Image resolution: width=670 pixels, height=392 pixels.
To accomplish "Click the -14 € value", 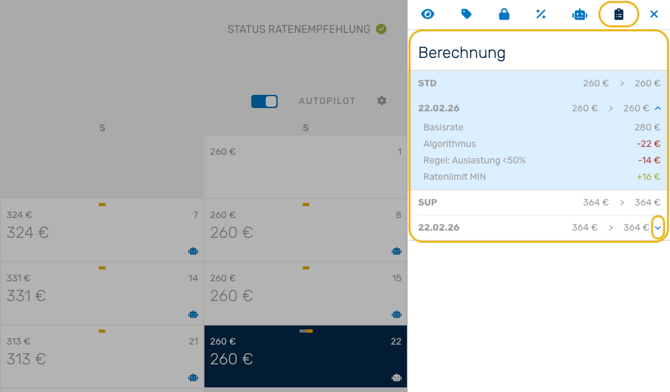I will (649, 160).
